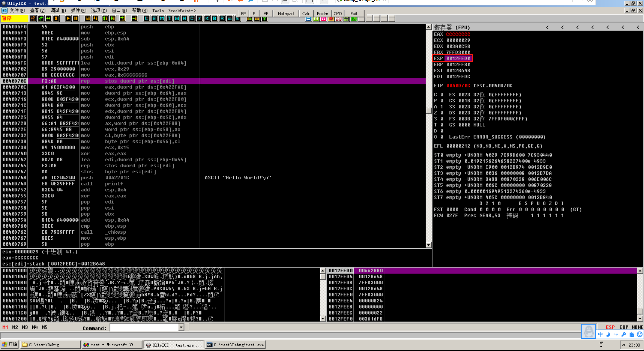Open Call stack via K icon
Screen dimensions: 644x351
click(x=207, y=18)
